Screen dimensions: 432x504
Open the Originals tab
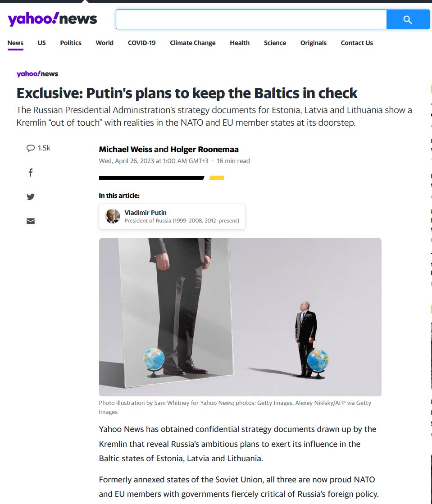314,43
